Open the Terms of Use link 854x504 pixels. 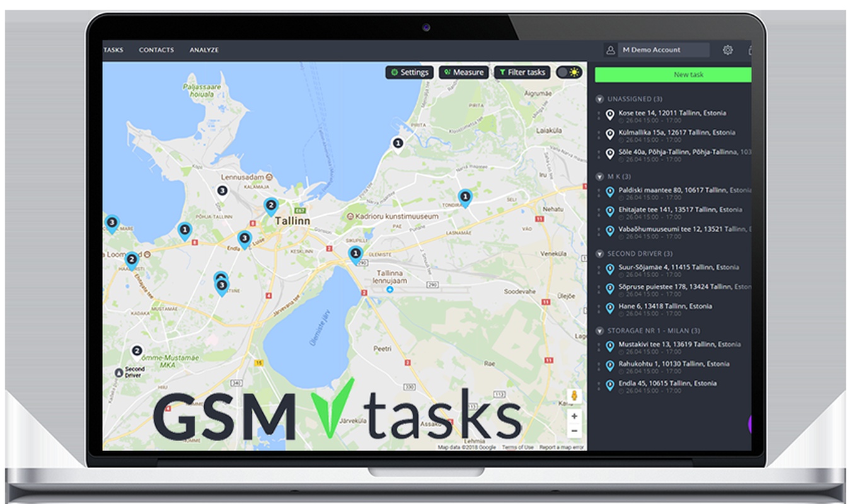coord(518,447)
